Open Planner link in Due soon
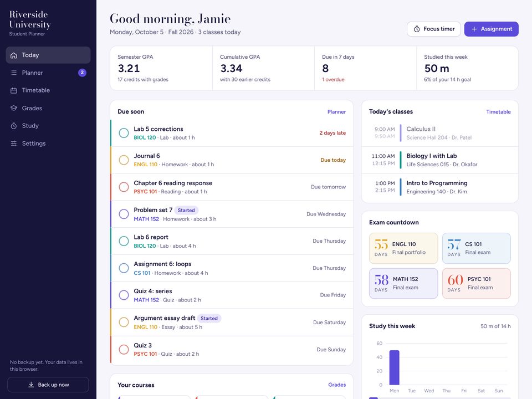Viewport: 532px width, 399px height. tap(336, 111)
